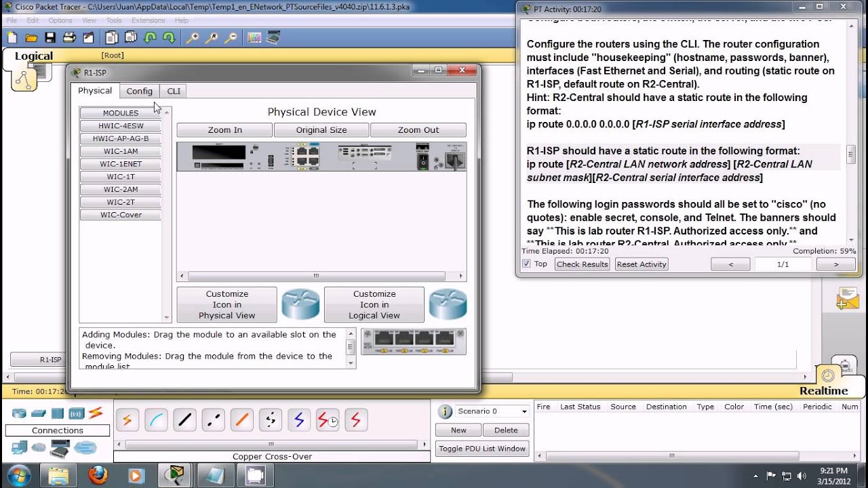
Task: Choose the solid black Copper Straight-Through cable
Action: (x=184, y=420)
